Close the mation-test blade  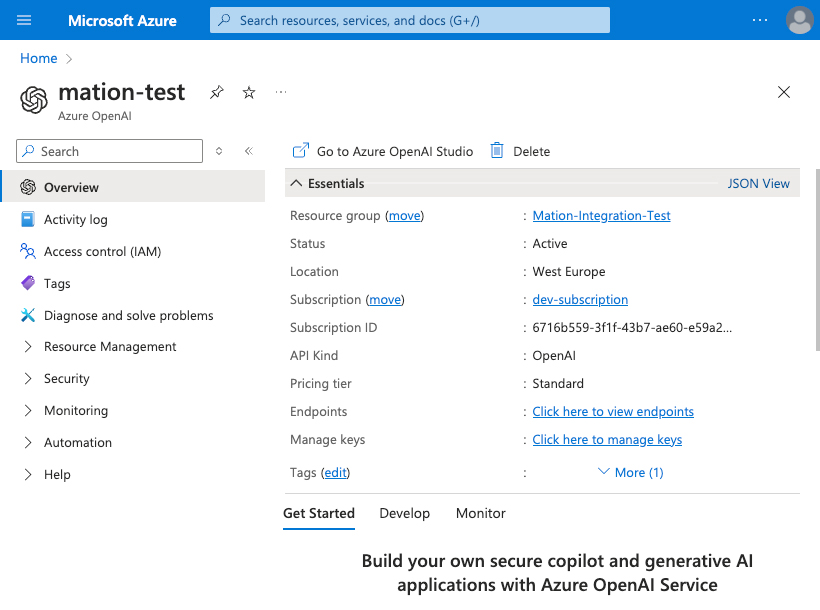point(783,92)
